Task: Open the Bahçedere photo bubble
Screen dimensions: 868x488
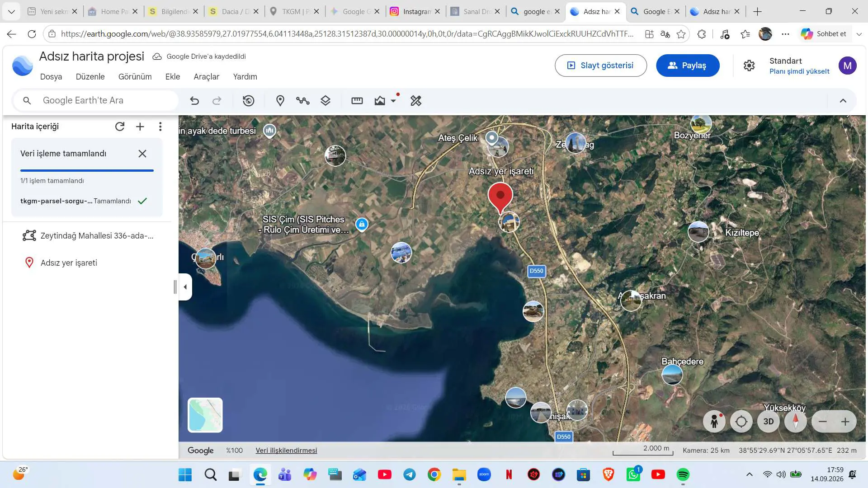Action: pos(672,375)
